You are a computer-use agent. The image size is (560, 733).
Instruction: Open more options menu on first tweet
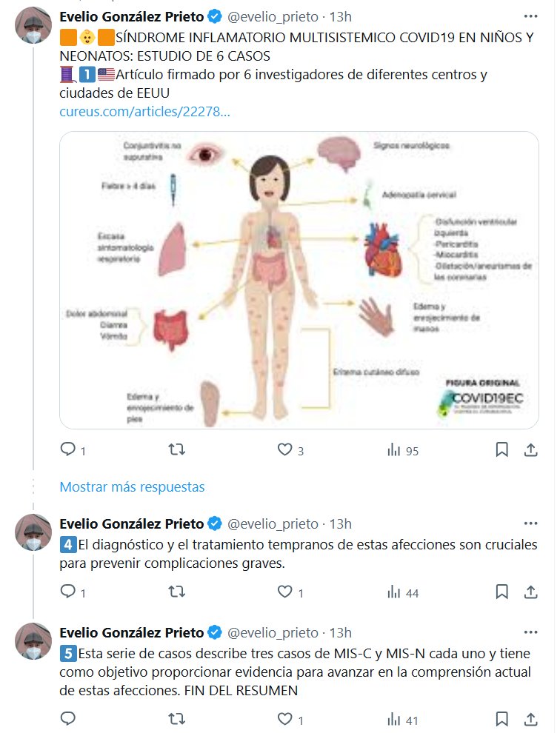click(530, 16)
